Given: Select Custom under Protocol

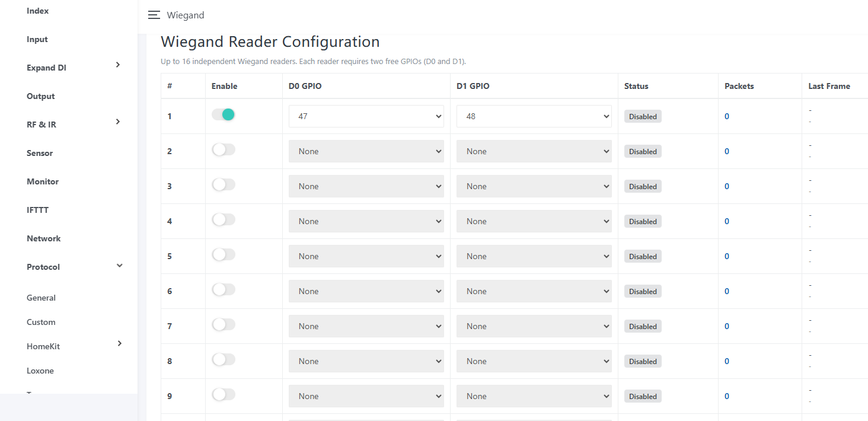Looking at the screenshot, I should click(x=41, y=322).
